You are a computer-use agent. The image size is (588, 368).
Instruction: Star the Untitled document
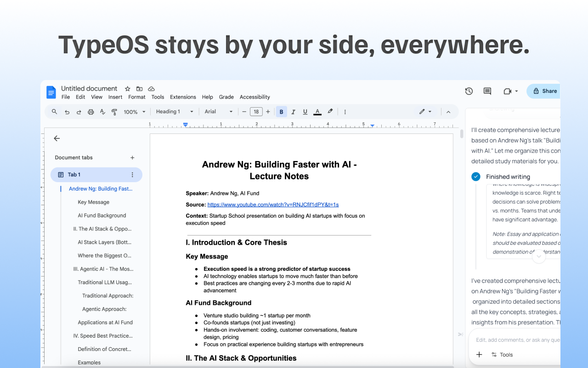click(128, 89)
